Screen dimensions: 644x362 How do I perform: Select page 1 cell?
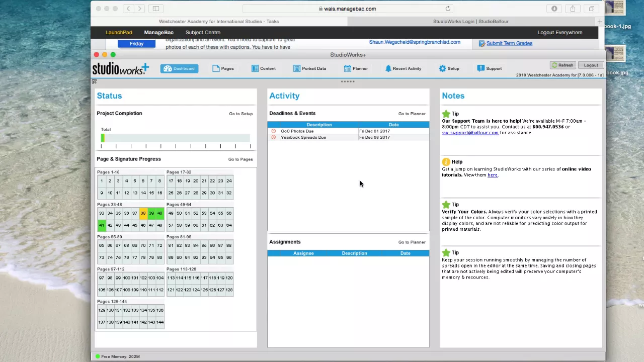point(102,181)
